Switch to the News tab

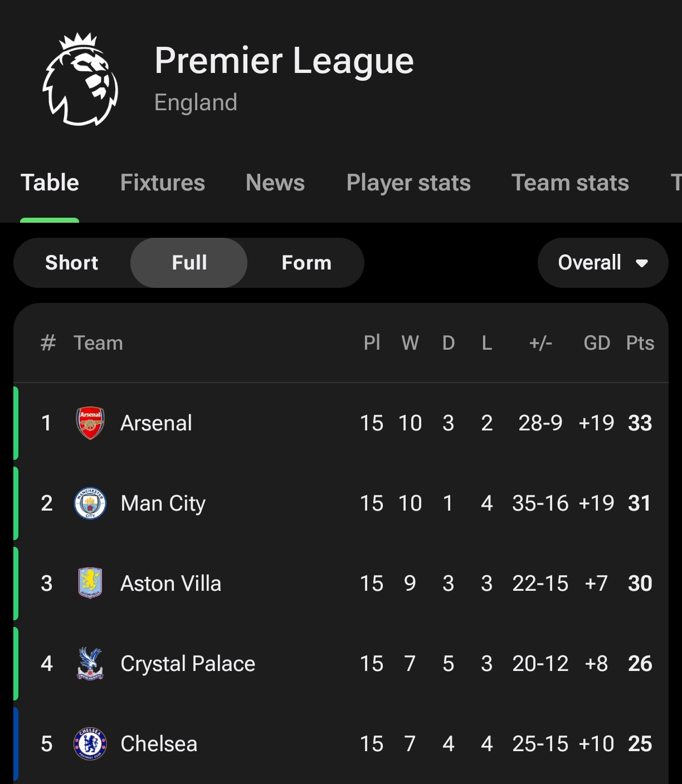pyautogui.click(x=275, y=183)
